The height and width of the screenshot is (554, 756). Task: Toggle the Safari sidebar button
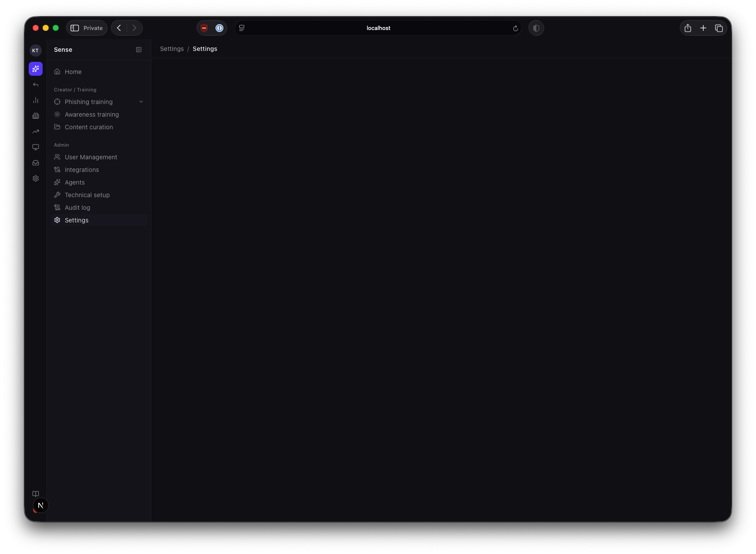tap(75, 28)
